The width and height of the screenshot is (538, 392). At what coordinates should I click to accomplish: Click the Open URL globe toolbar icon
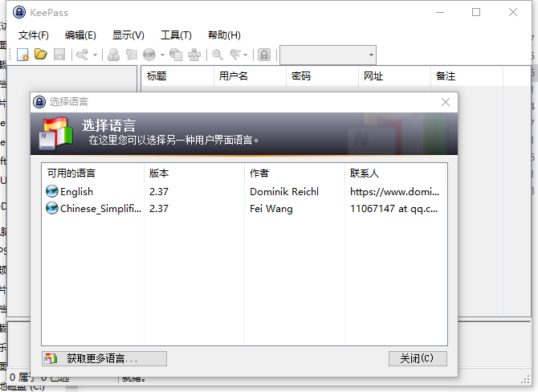click(149, 55)
